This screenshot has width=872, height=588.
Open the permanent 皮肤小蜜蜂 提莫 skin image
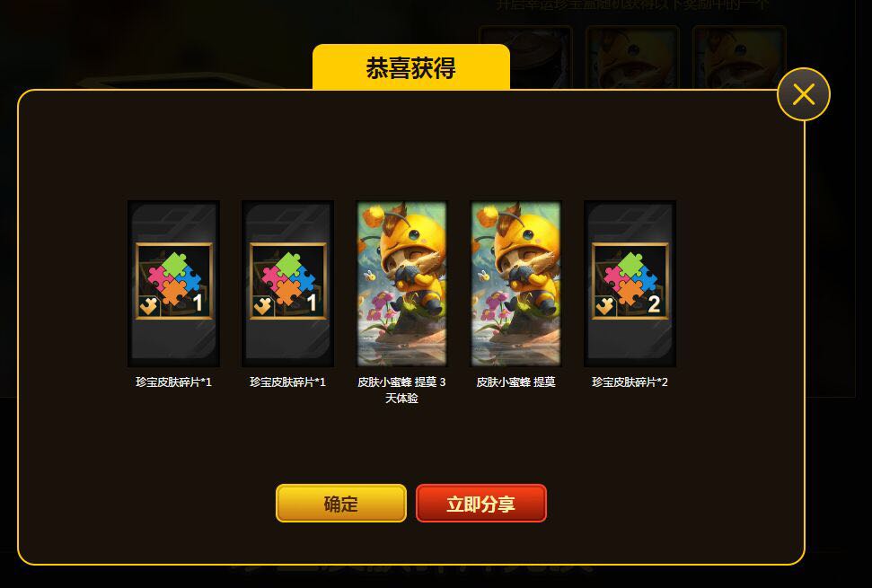pyautogui.click(x=515, y=284)
